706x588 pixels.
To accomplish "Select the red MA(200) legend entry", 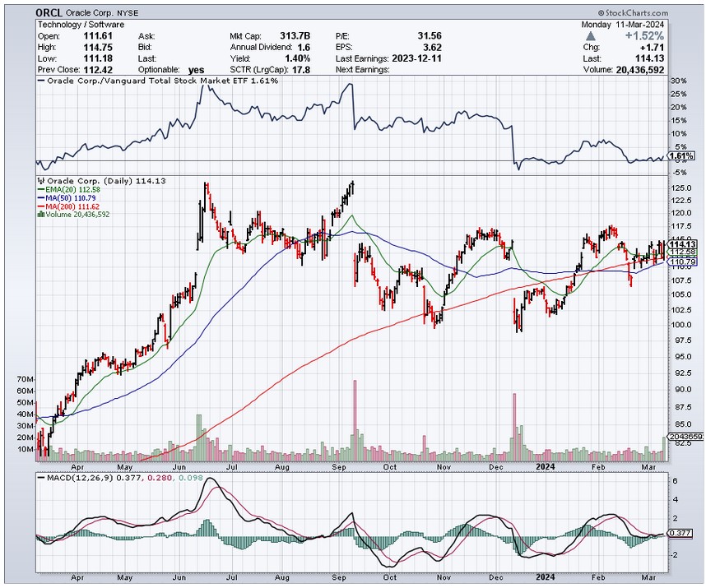I will 66,206.
